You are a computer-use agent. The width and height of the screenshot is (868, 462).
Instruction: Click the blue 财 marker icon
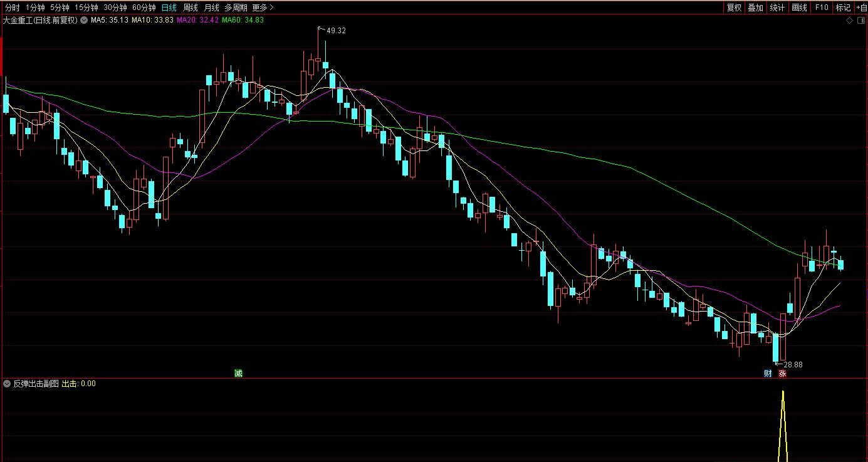click(x=768, y=374)
